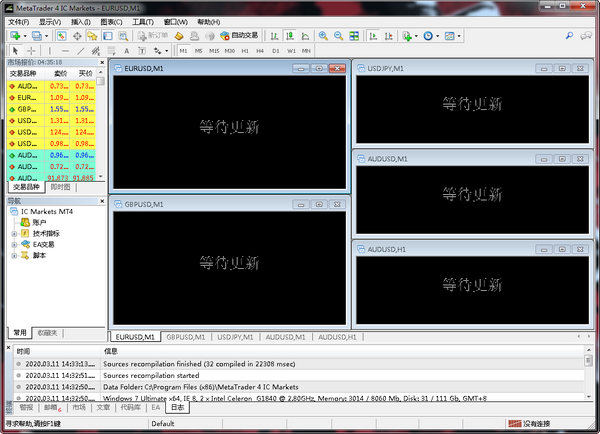
Task: Expand the 脚本 tree node
Action: pos(14,255)
